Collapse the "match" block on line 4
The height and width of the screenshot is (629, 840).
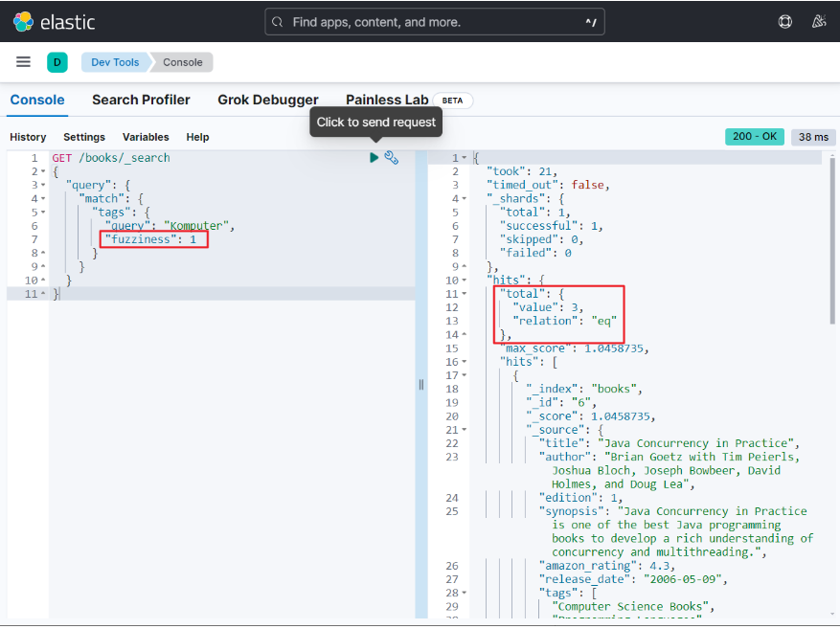coord(43,199)
